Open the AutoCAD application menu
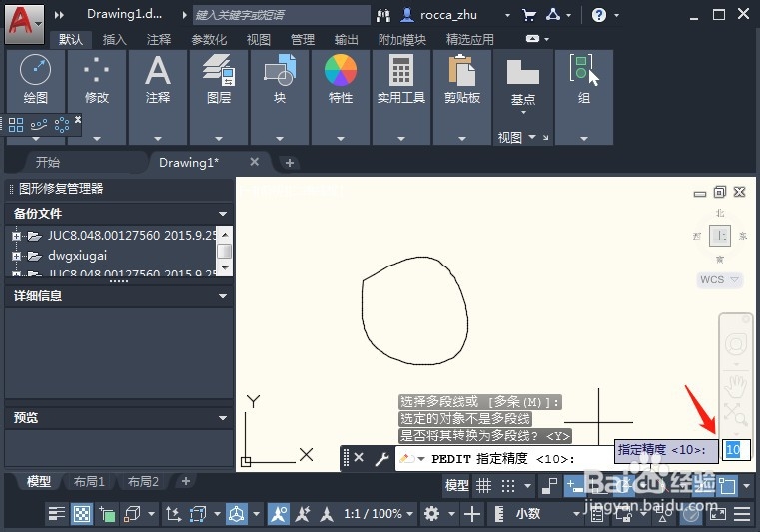This screenshot has height=532, width=760. click(x=24, y=23)
